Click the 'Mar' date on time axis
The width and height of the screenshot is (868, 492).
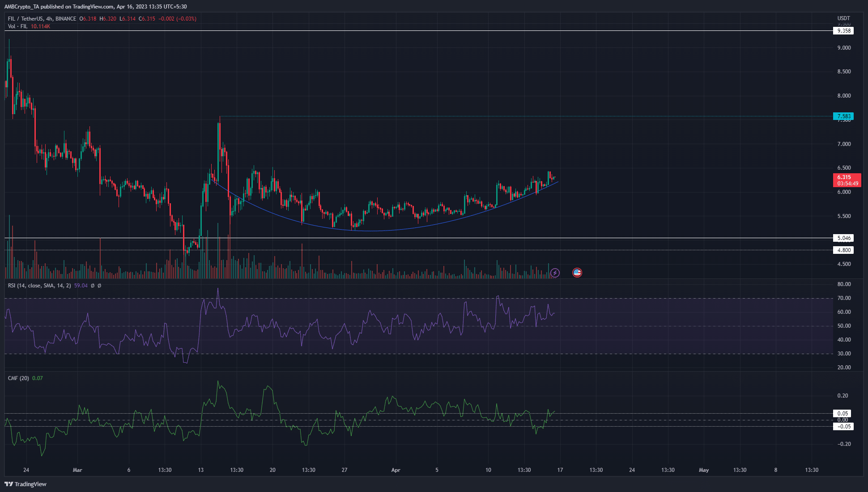[x=77, y=470]
